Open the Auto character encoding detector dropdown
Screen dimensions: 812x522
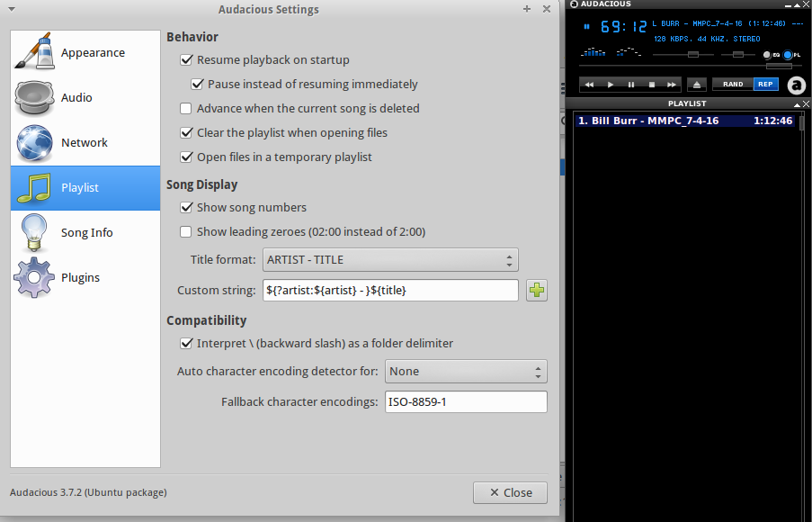pos(466,371)
